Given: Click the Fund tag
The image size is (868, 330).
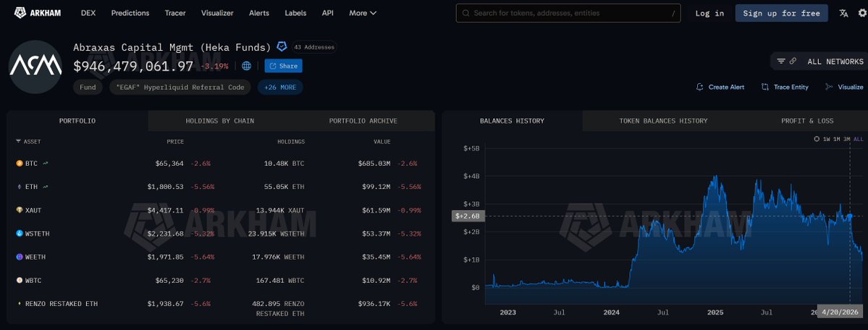Looking at the screenshot, I should [x=88, y=87].
